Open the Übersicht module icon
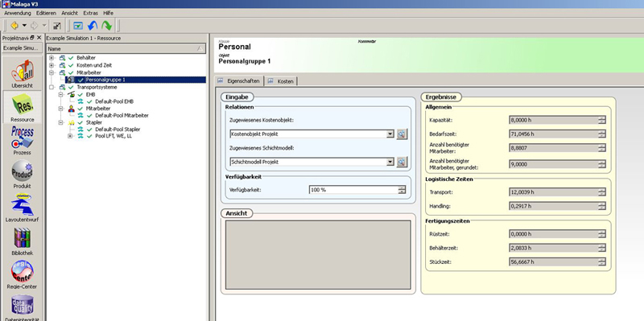Image resolution: width=644 pixels, height=321 pixels. point(23,71)
